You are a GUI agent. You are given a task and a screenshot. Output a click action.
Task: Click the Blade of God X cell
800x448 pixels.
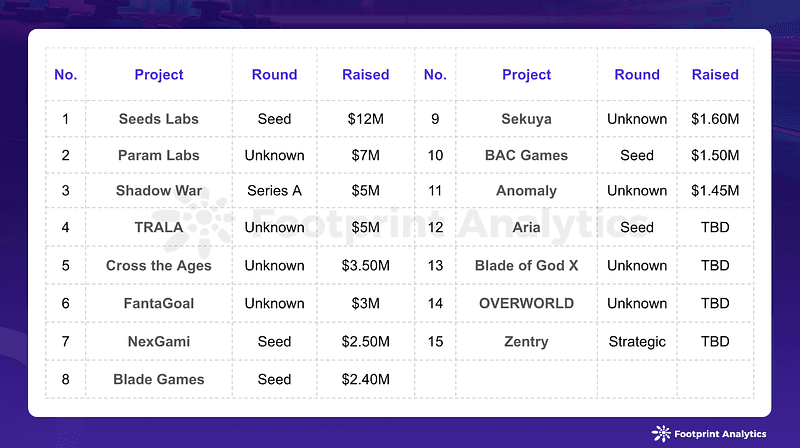tap(527, 265)
